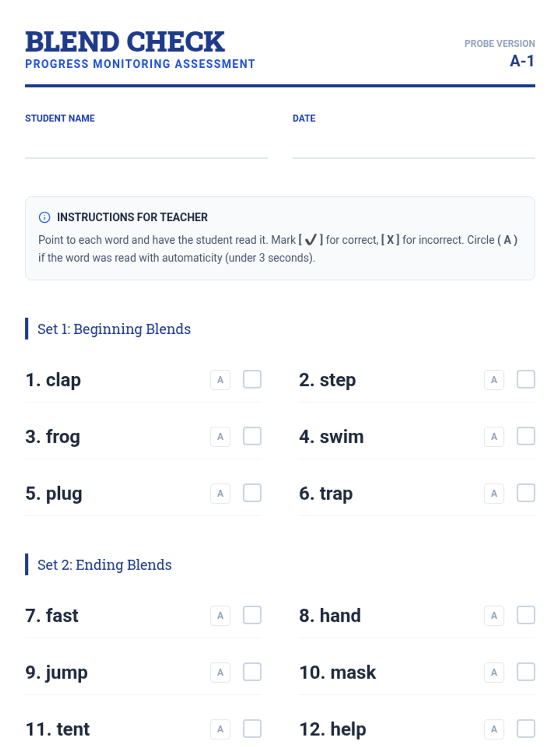Click the info icon beside Instructions for Teacher

pos(44,217)
